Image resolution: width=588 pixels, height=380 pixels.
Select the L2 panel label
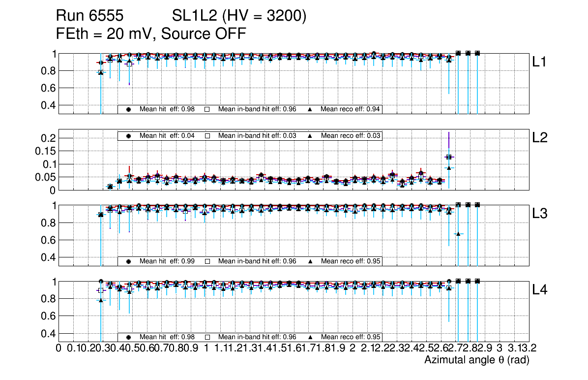tap(540, 138)
